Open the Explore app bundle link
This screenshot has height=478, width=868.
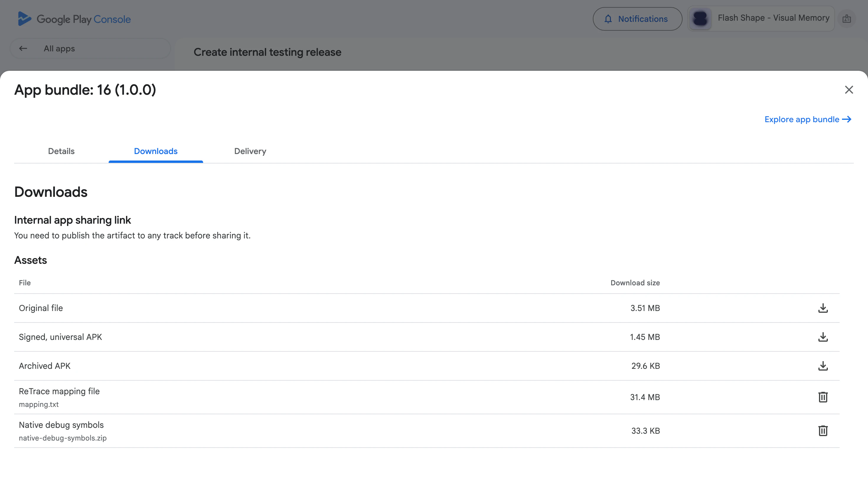click(x=808, y=119)
